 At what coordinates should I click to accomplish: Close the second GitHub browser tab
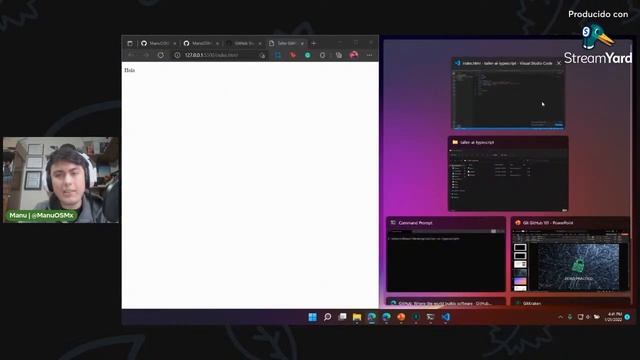(217, 43)
